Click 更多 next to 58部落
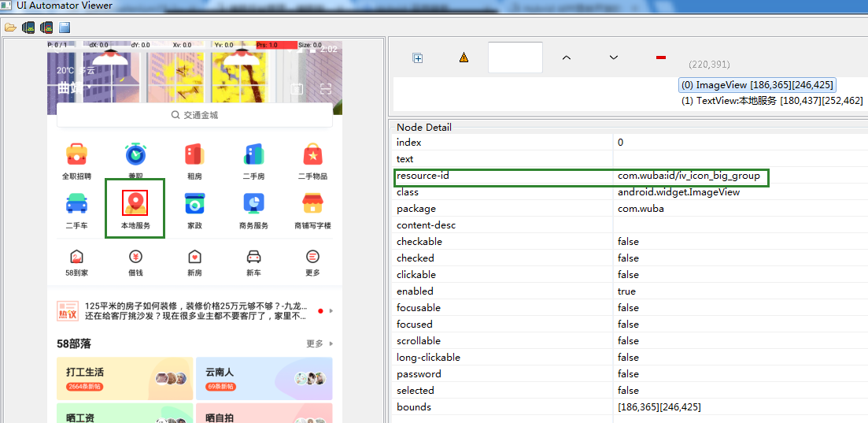 320,343
